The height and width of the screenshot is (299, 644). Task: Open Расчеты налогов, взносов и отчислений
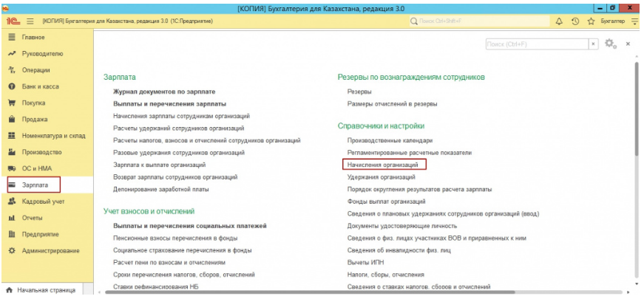click(207, 141)
